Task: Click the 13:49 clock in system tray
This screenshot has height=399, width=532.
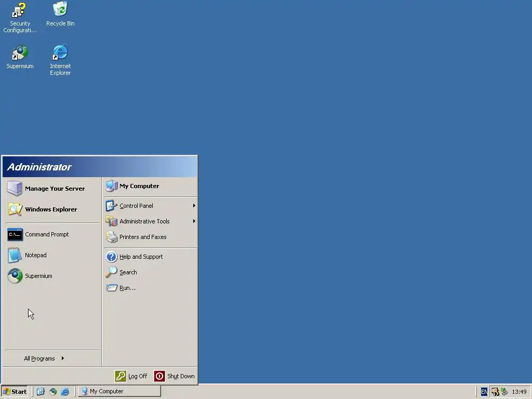Action: click(x=519, y=392)
